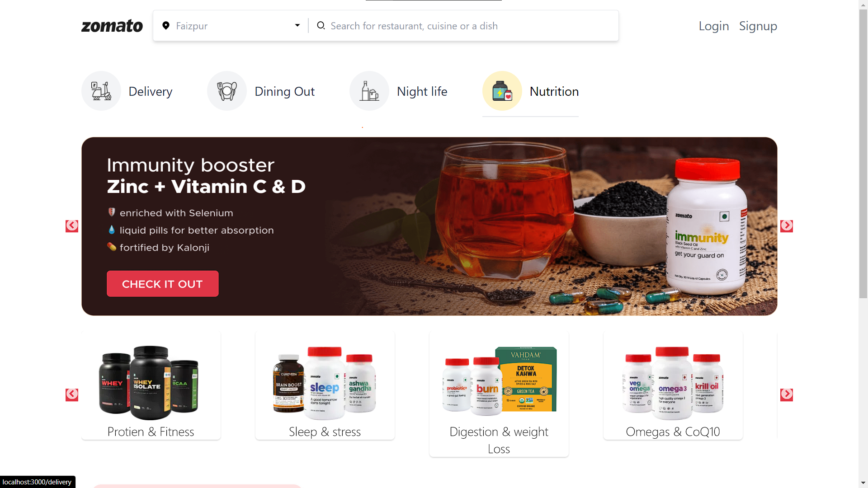Viewport: 868px width, 488px height.
Task: Show previous product categories arrow
Action: coord(72,394)
